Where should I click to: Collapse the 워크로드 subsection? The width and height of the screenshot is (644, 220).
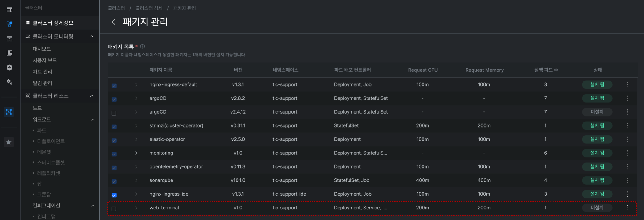pos(93,120)
